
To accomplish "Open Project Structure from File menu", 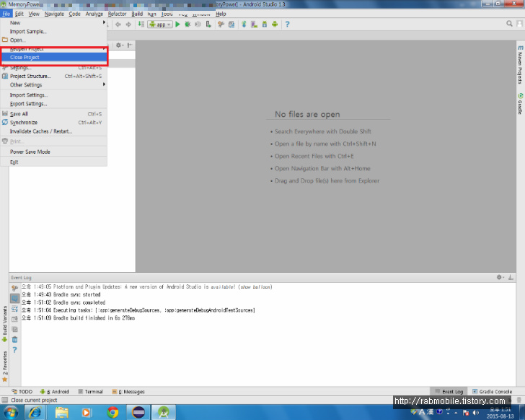I will click(x=53, y=76).
